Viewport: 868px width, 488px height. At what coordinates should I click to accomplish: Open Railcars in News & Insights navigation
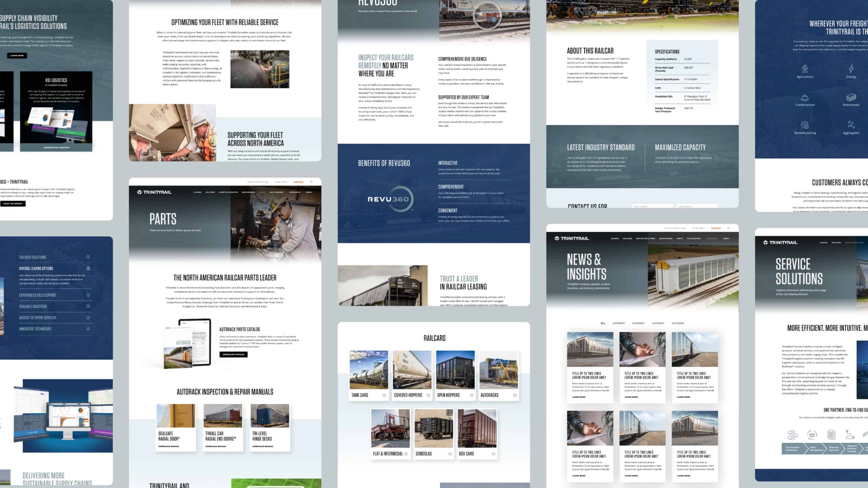[x=627, y=239]
